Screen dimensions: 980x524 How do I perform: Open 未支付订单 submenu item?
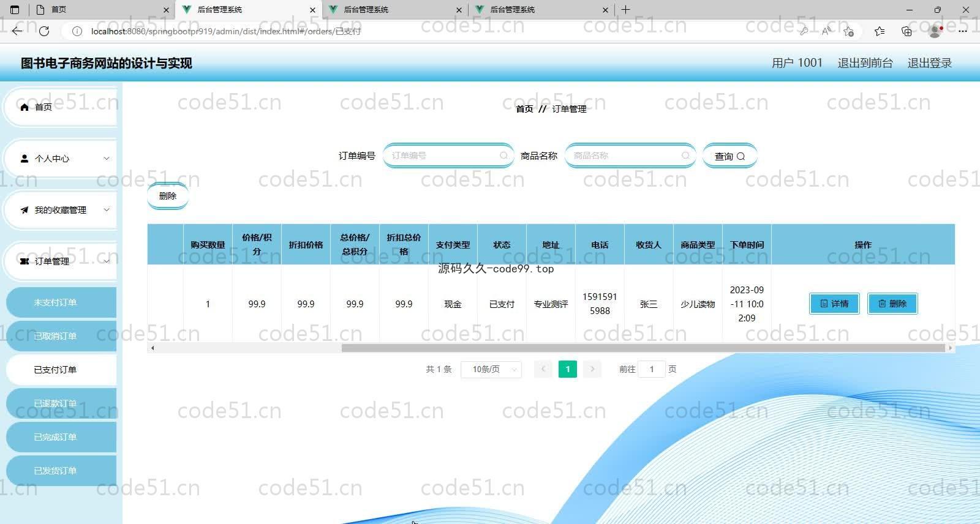coord(61,302)
